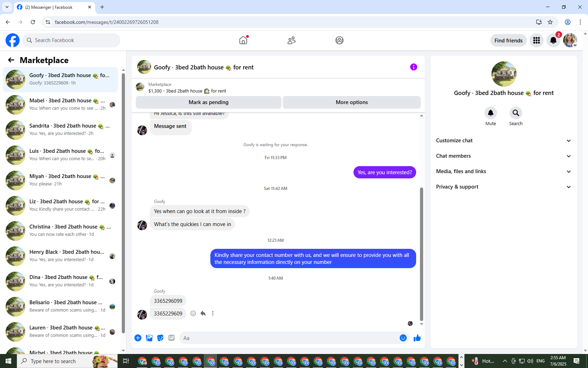
Task: Choose a GIF icon
Action: [171, 338]
